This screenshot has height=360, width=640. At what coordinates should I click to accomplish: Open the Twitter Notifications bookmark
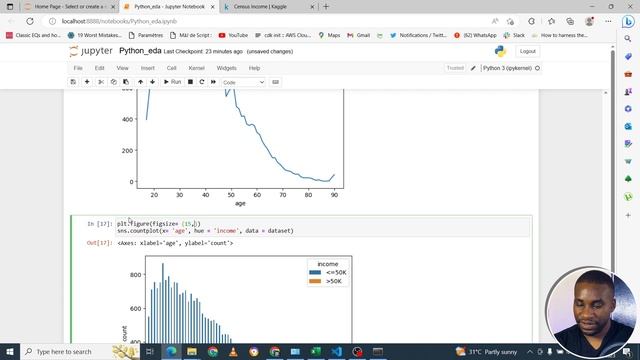point(418,36)
